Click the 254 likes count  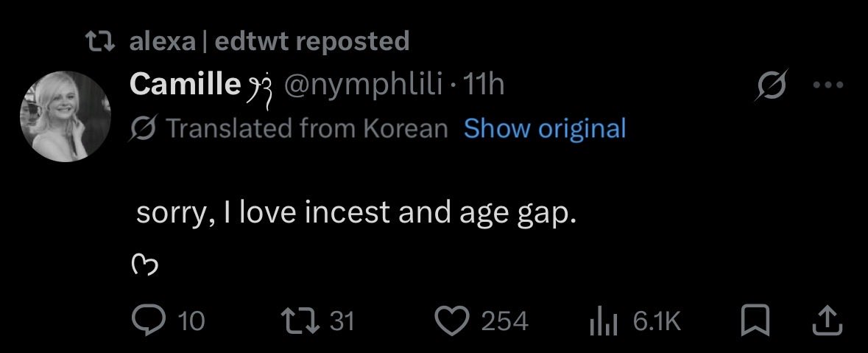(x=504, y=321)
